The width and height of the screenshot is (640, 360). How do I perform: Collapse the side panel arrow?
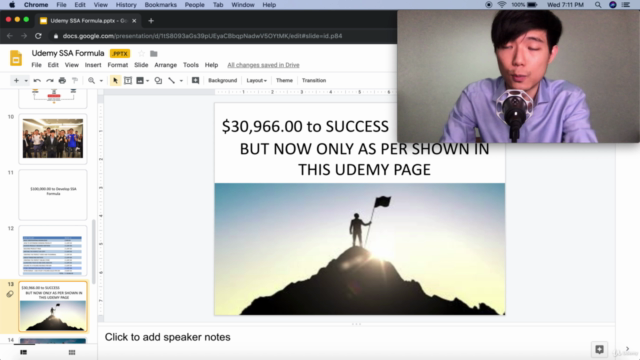[x=627, y=349]
